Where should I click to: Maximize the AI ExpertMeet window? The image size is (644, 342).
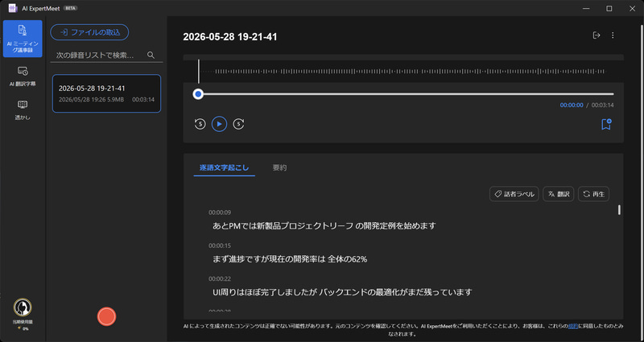click(609, 8)
